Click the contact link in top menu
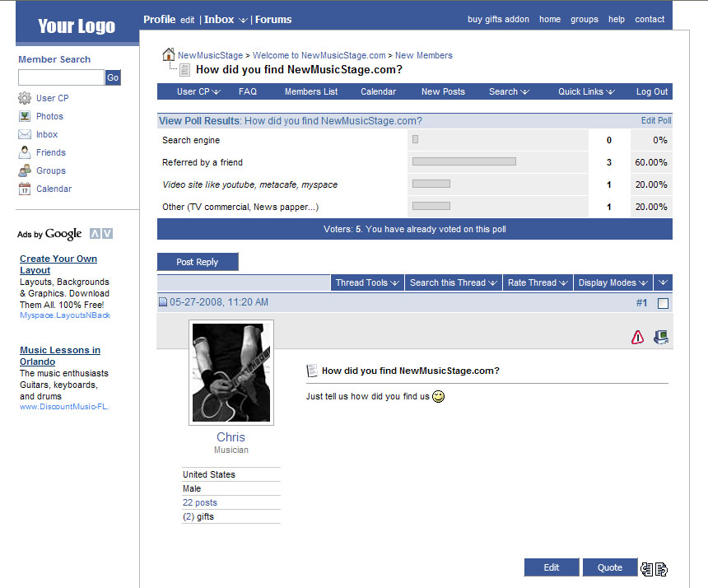The height and width of the screenshot is (588, 708). click(x=650, y=19)
